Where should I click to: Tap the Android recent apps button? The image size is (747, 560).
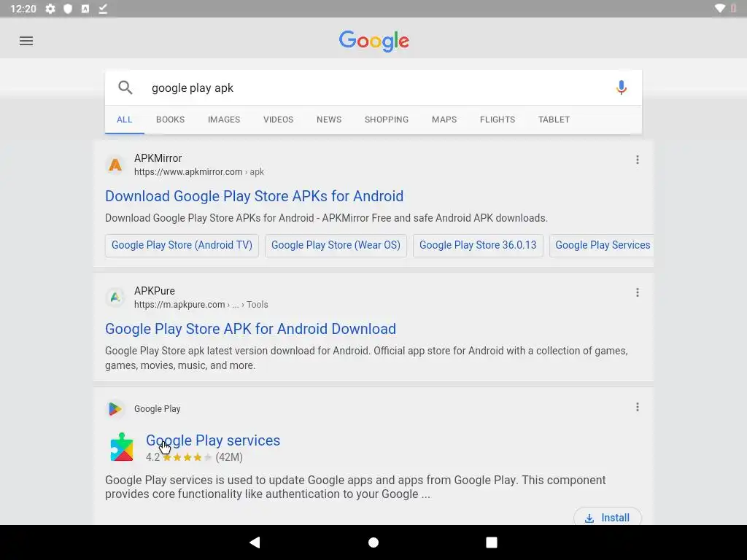click(492, 542)
